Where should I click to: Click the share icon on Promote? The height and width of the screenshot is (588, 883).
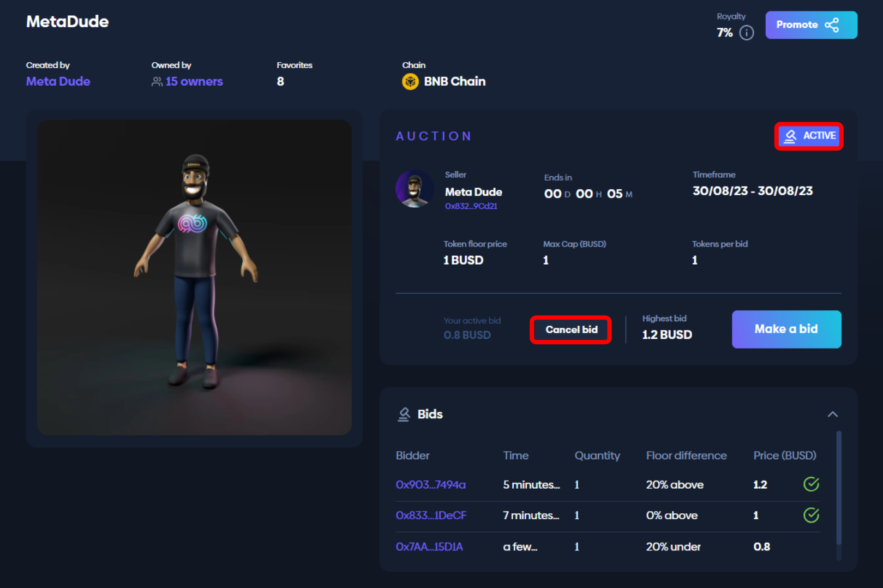(x=832, y=25)
